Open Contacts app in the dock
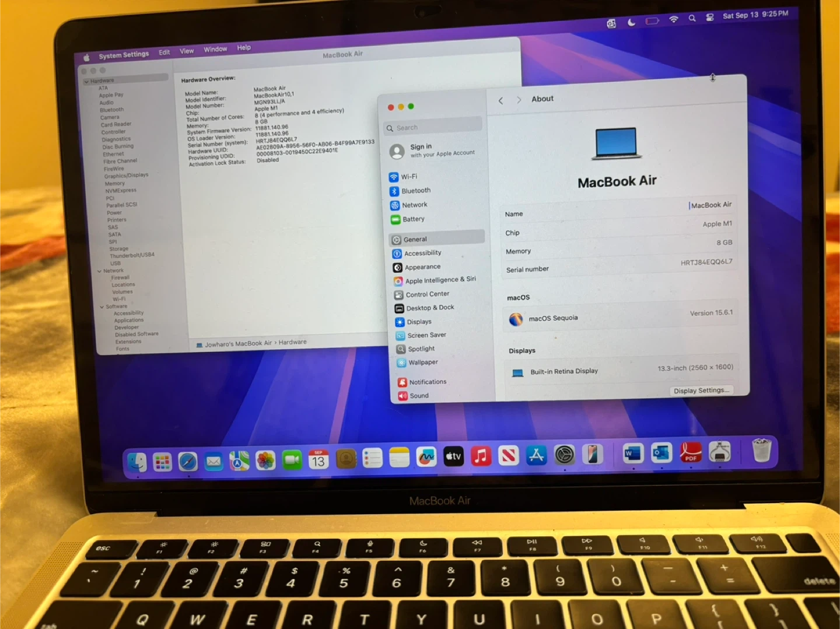 [x=345, y=459]
